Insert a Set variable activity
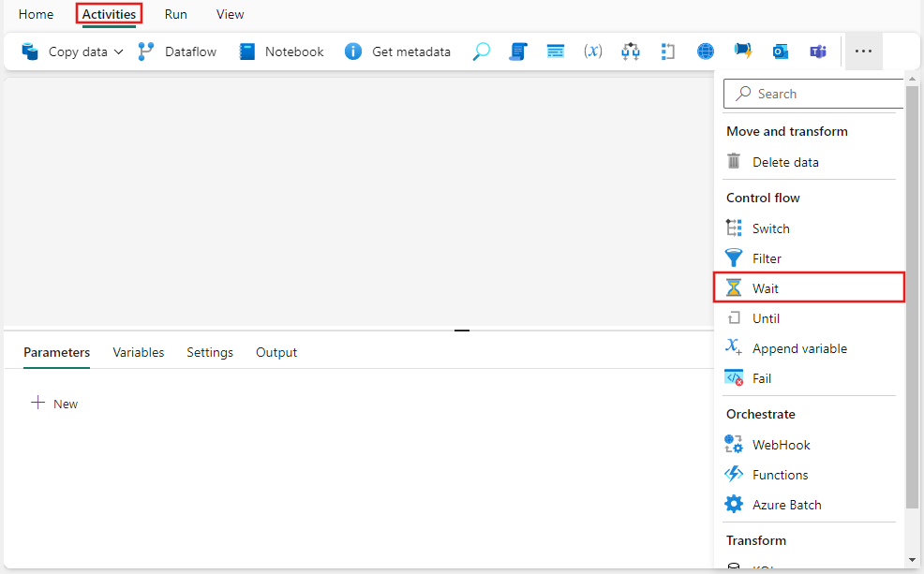The width and height of the screenshot is (924, 574). tap(592, 52)
